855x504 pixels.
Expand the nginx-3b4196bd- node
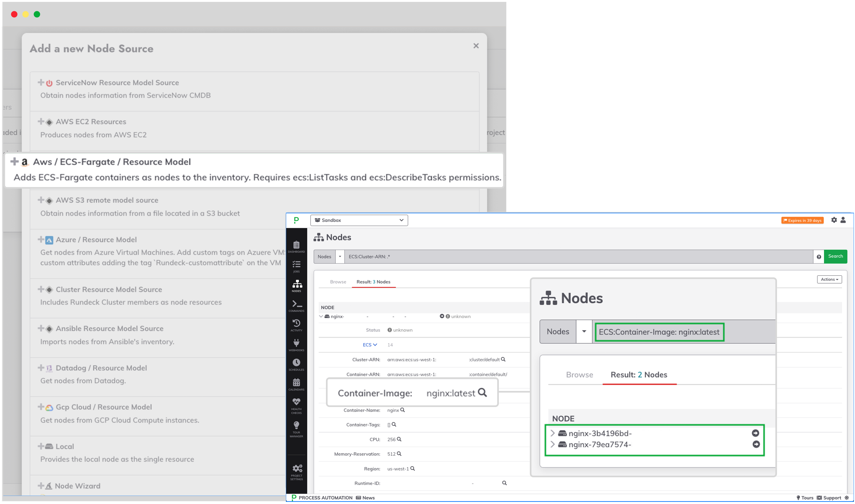coord(553,433)
